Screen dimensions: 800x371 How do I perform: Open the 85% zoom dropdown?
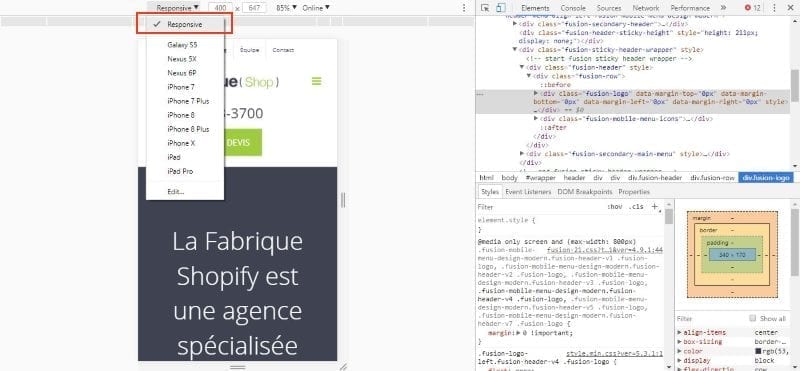pyautogui.click(x=286, y=8)
